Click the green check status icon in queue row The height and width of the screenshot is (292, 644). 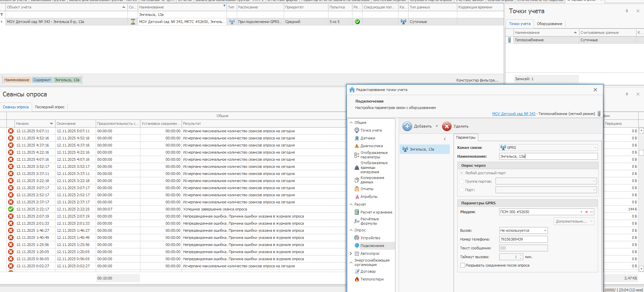(357, 22)
